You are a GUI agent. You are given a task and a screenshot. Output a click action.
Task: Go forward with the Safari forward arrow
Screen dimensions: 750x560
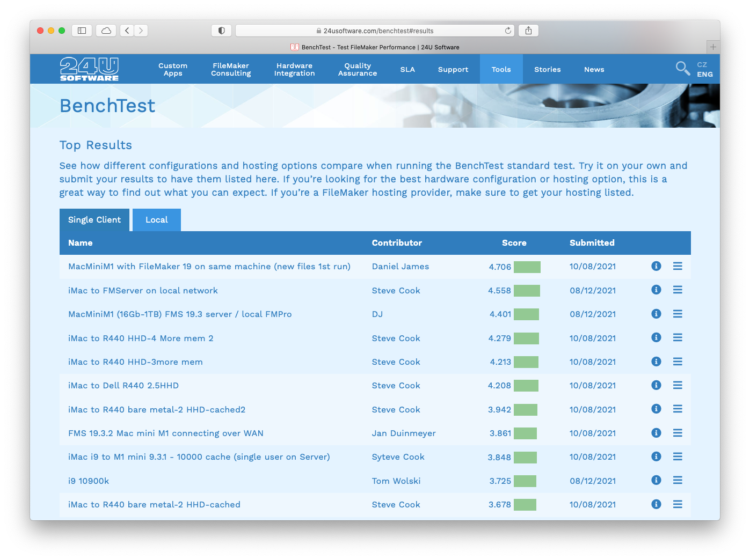click(x=141, y=31)
